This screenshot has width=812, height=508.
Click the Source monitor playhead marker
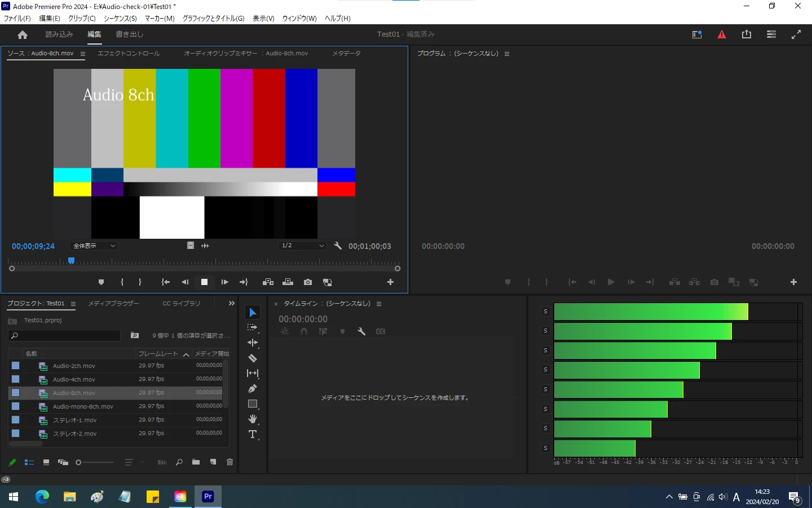71,261
